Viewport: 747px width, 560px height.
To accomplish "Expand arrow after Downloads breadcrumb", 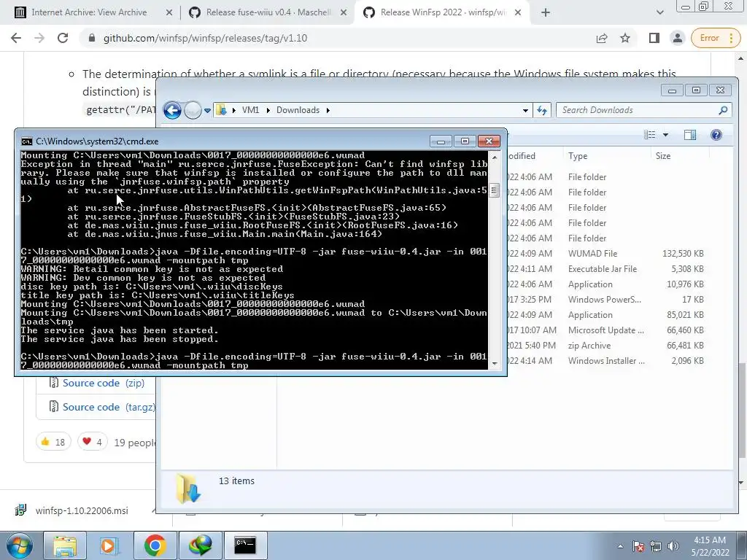I will 328,110.
